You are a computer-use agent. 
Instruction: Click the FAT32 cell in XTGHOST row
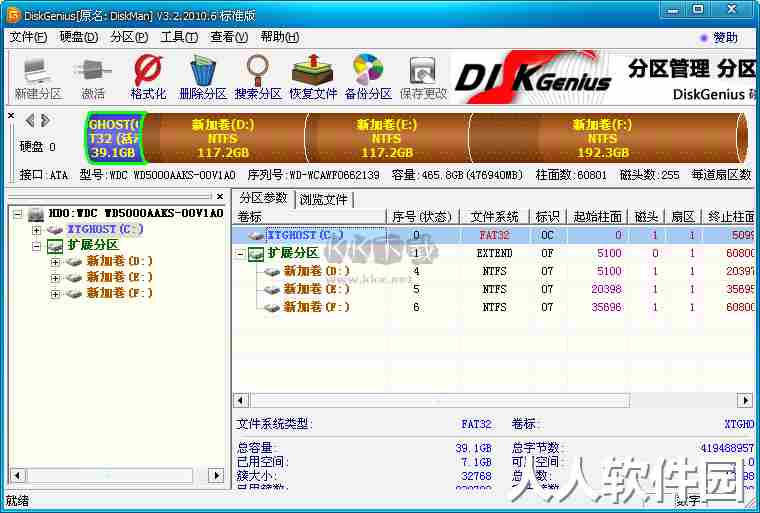click(x=494, y=236)
